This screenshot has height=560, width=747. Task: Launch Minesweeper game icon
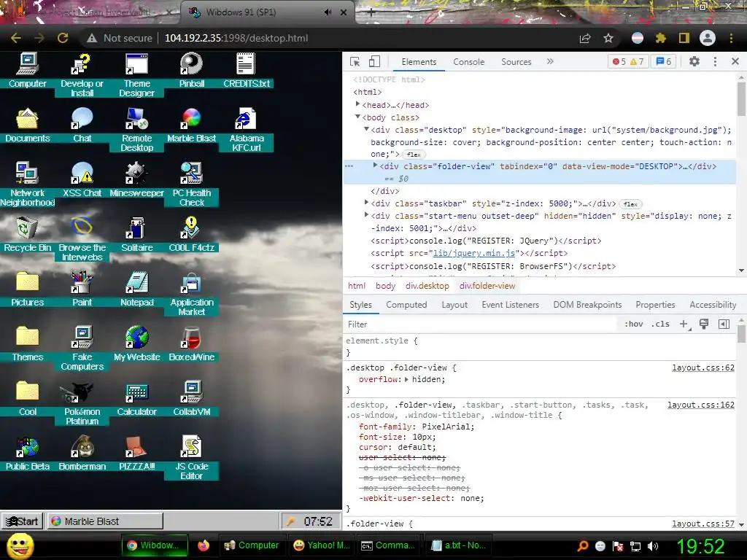(136, 180)
